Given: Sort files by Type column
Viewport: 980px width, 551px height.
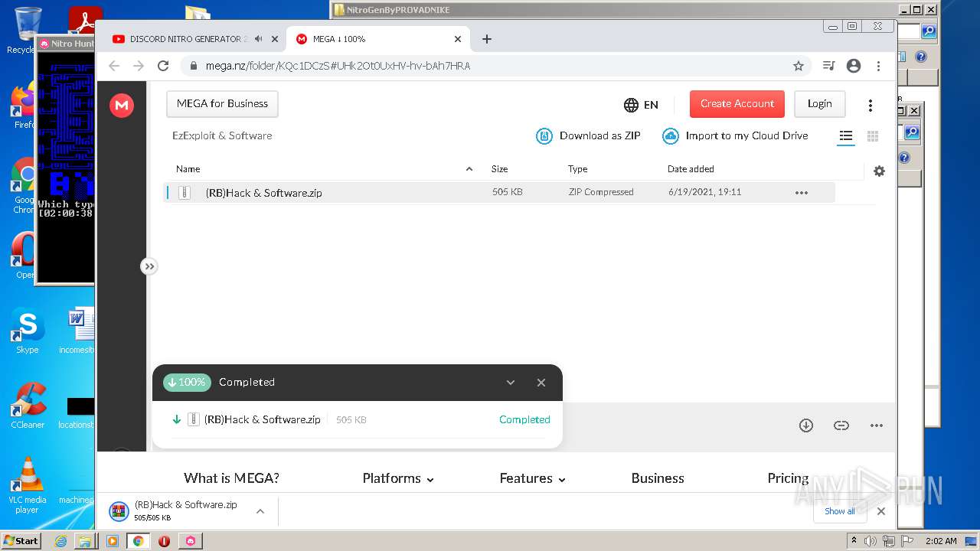Looking at the screenshot, I should point(578,169).
